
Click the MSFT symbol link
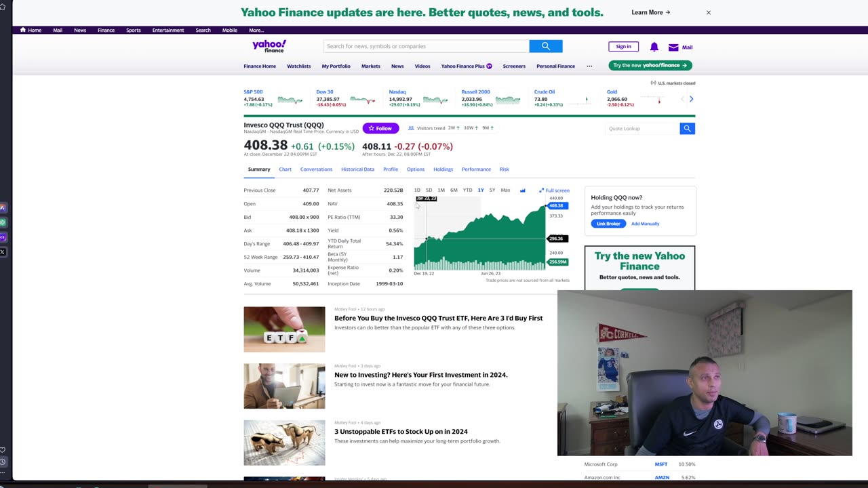coord(661,464)
